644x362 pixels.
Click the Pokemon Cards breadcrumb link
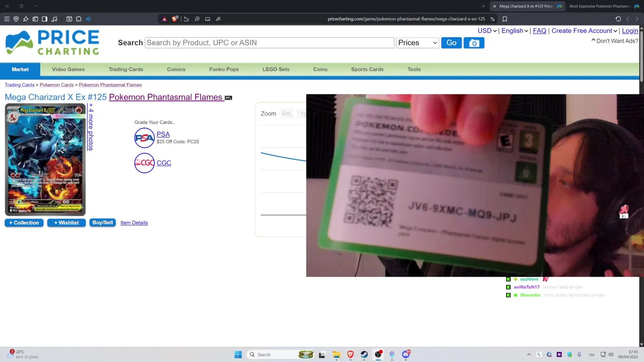click(56, 85)
